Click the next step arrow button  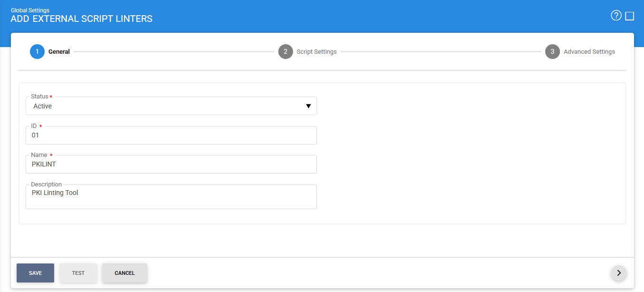618,273
